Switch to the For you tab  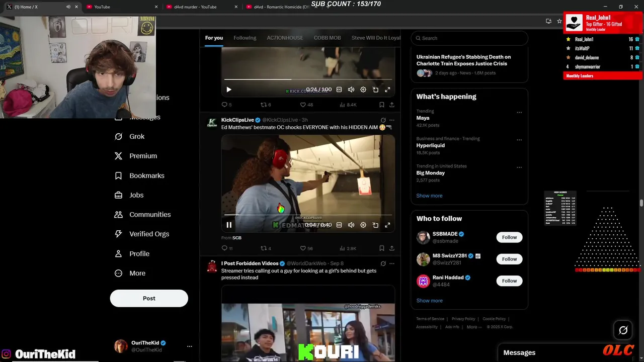(214, 38)
